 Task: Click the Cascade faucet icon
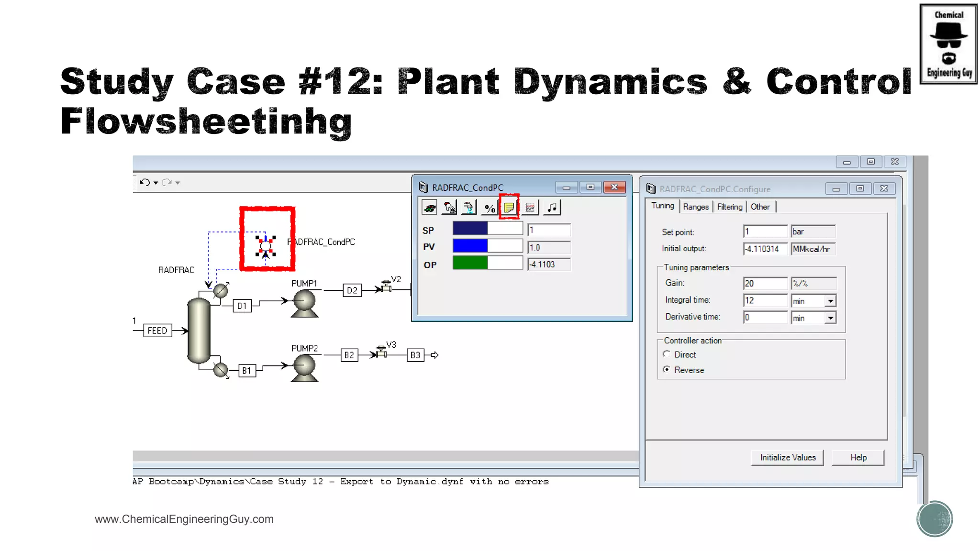click(x=468, y=208)
